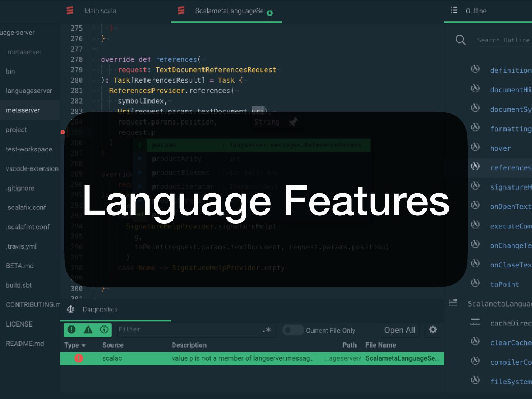Toggle the info filter icon in Diagnostics
Image resolution: width=532 pixels, height=399 pixels.
(x=104, y=330)
